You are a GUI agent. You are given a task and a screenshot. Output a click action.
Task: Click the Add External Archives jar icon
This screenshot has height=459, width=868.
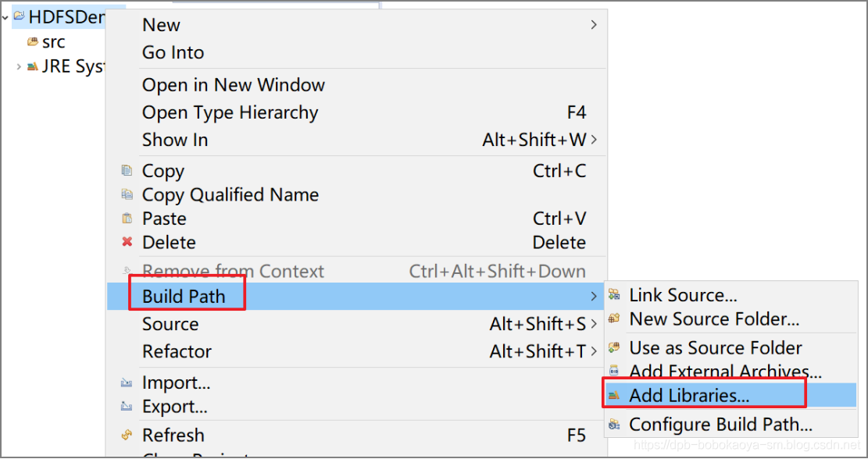(x=614, y=370)
